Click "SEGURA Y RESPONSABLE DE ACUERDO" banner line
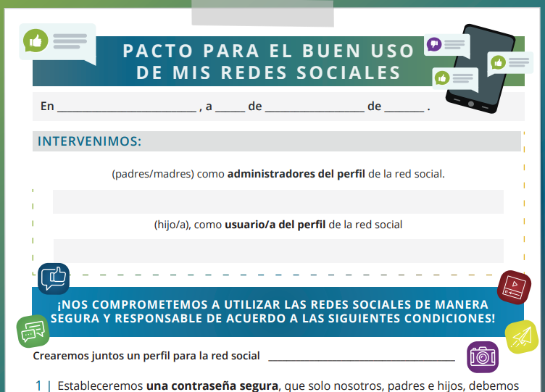The height and width of the screenshot is (392, 545). point(272,318)
